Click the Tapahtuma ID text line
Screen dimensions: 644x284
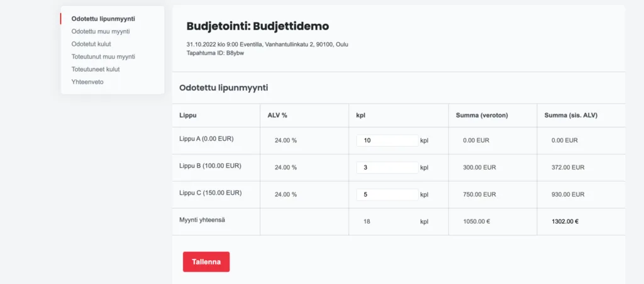pos(215,53)
